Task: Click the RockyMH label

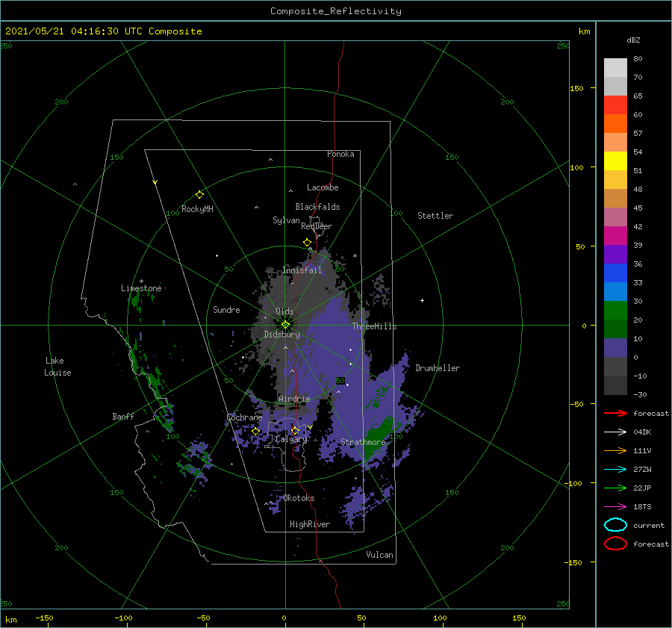Action: [x=197, y=209]
